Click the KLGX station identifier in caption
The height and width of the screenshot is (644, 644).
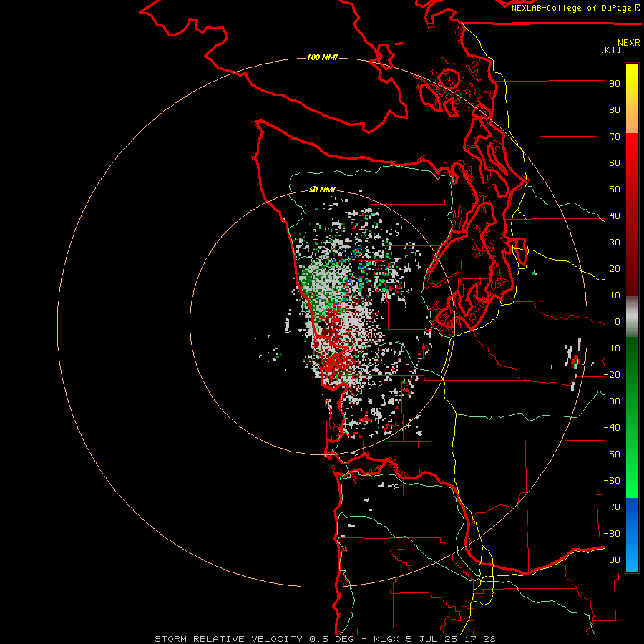(387, 639)
